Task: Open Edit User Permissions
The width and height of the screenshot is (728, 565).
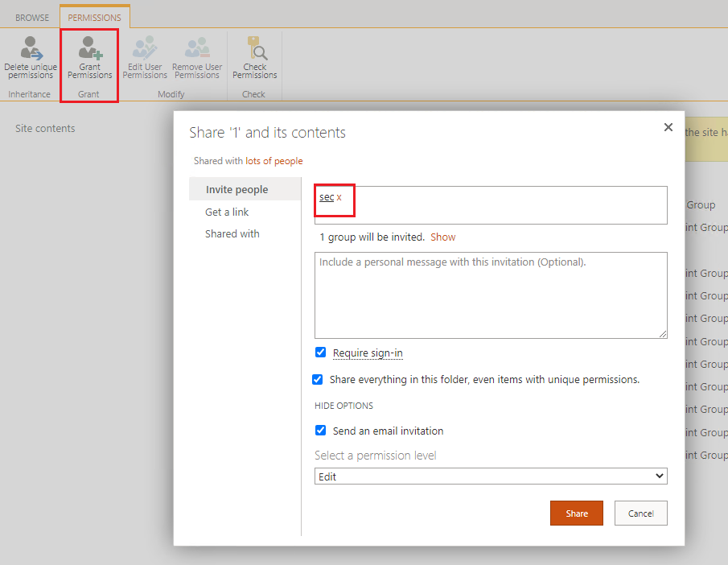Action: 144,55
